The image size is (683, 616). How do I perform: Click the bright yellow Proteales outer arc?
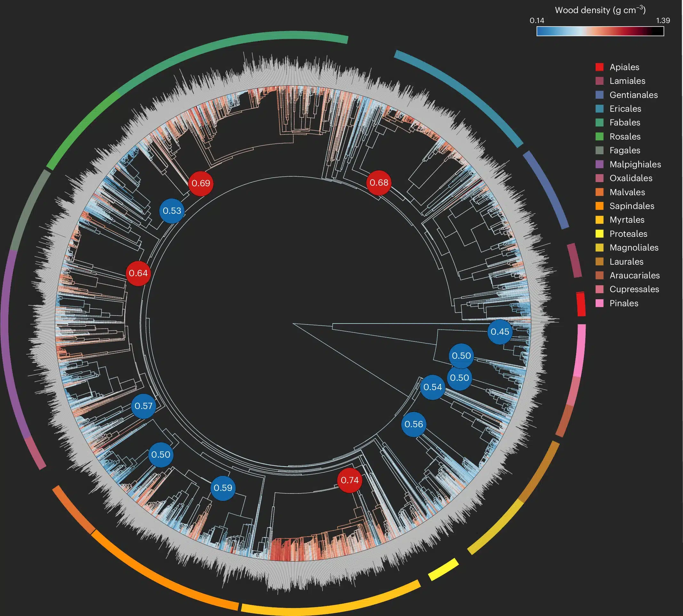click(x=443, y=570)
